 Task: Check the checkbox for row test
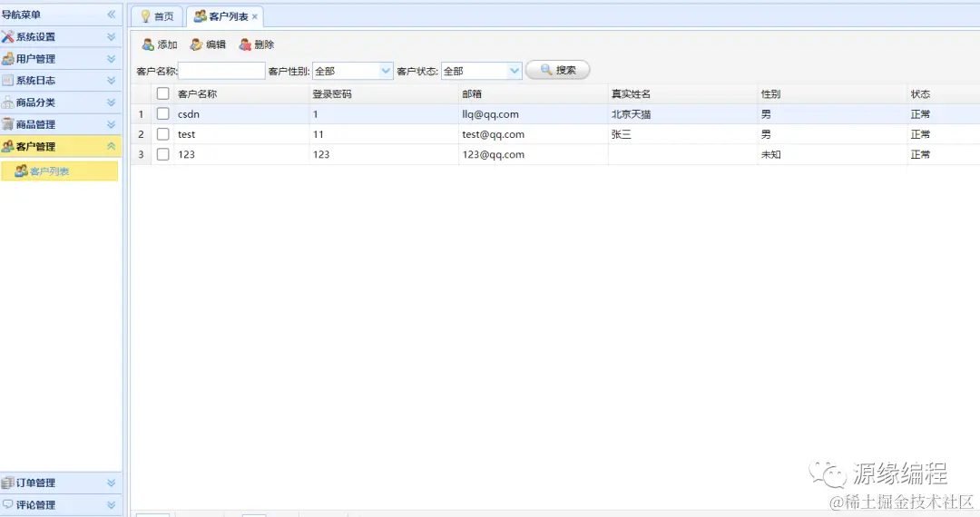tap(163, 133)
